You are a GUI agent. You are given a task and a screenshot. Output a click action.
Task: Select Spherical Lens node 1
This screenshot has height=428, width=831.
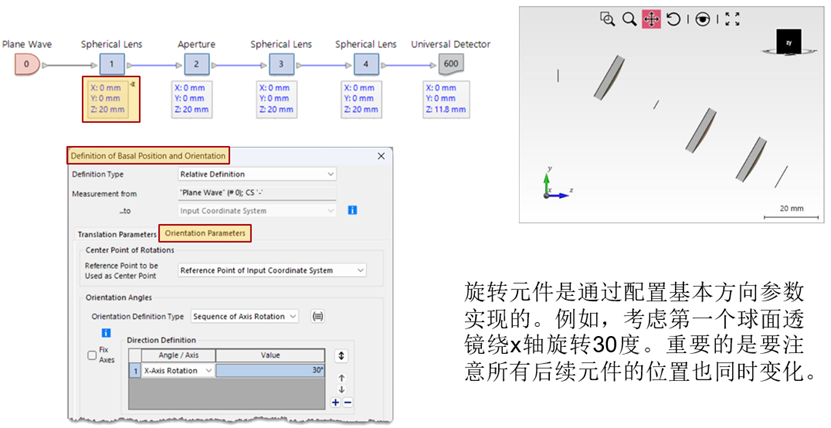pos(111,64)
